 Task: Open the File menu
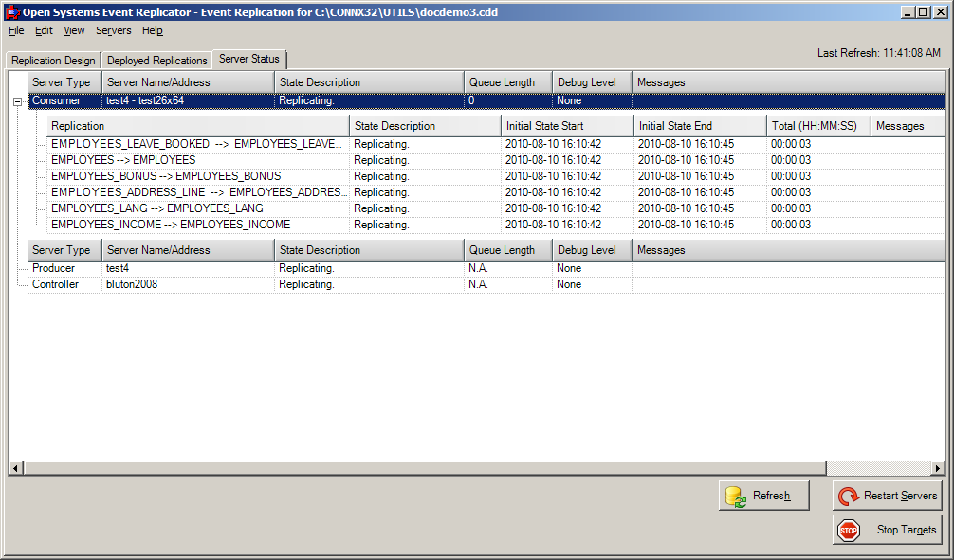point(15,30)
